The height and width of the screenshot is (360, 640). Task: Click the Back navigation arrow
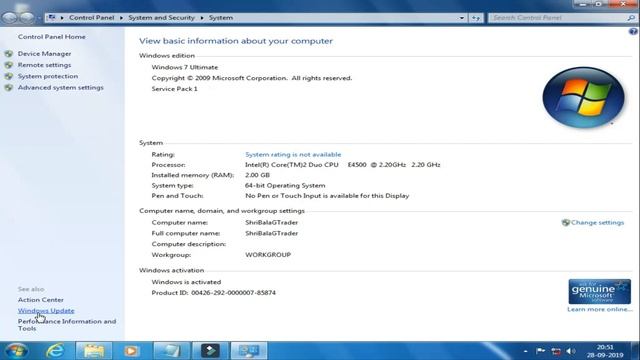10,18
